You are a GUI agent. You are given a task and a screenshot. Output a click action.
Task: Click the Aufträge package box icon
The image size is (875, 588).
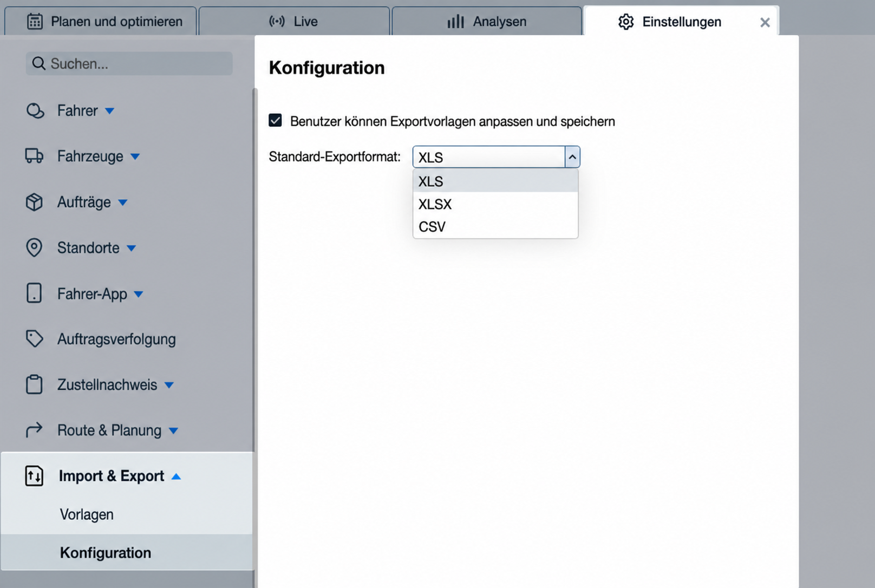point(34,202)
